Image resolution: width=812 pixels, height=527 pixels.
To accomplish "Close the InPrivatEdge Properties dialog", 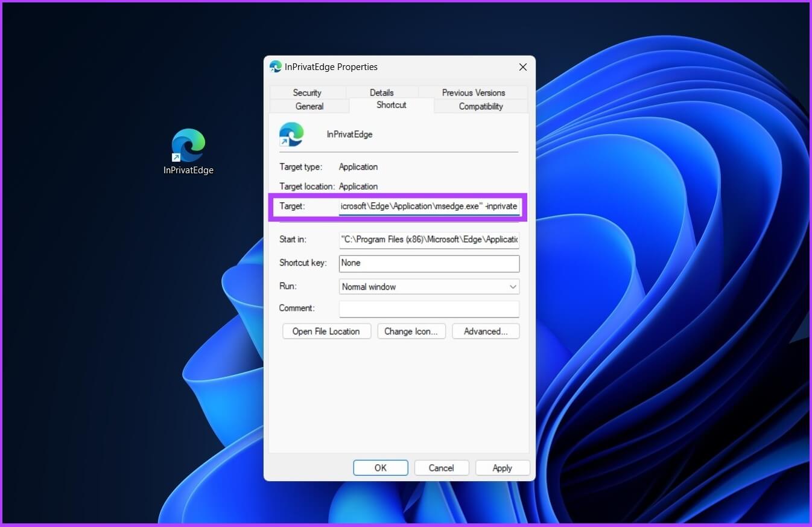I will coord(523,67).
